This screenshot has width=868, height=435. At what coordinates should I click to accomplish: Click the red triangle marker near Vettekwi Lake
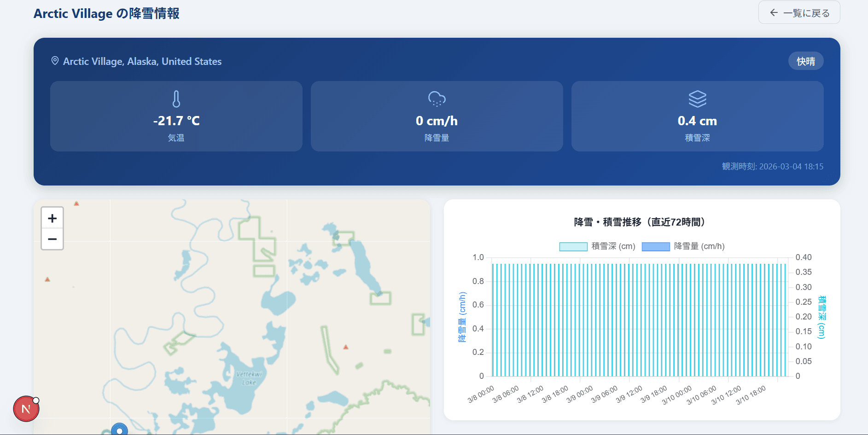[346, 347]
